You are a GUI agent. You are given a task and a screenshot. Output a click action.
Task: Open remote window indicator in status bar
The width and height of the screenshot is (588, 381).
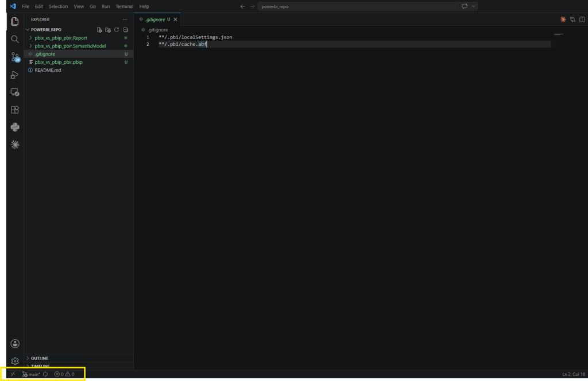(x=13, y=374)
